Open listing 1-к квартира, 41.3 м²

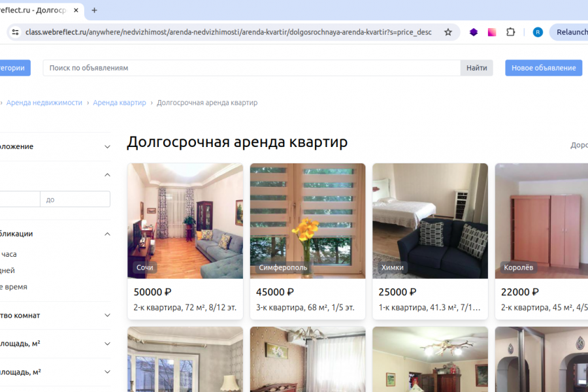click(429, 308)
